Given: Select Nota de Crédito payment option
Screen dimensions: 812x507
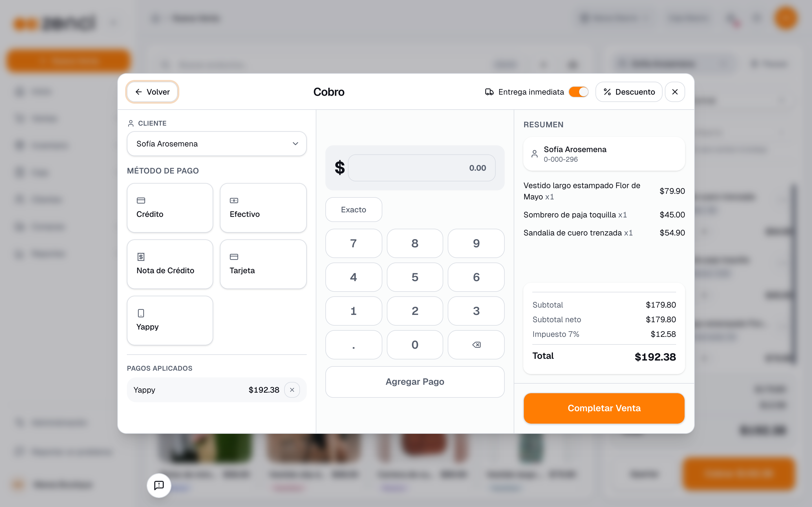Looking at the screenshot, I should 170,264.
